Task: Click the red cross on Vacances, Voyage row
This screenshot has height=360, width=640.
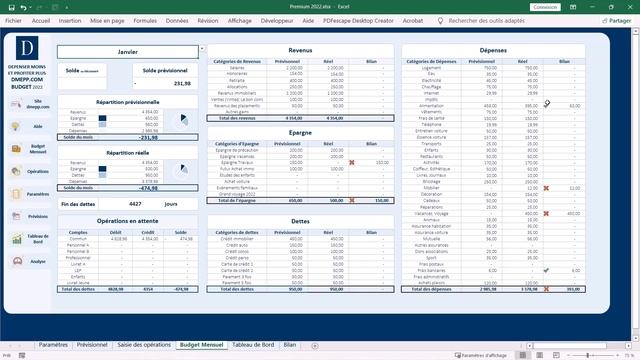Action: tap(546, 213)
